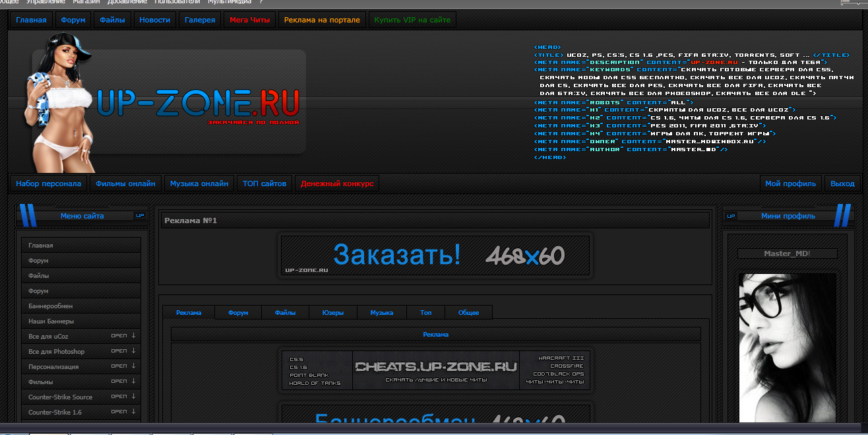Click Купить VIP на сайте
Screen dimensions: 868x435
pos(412,20)
